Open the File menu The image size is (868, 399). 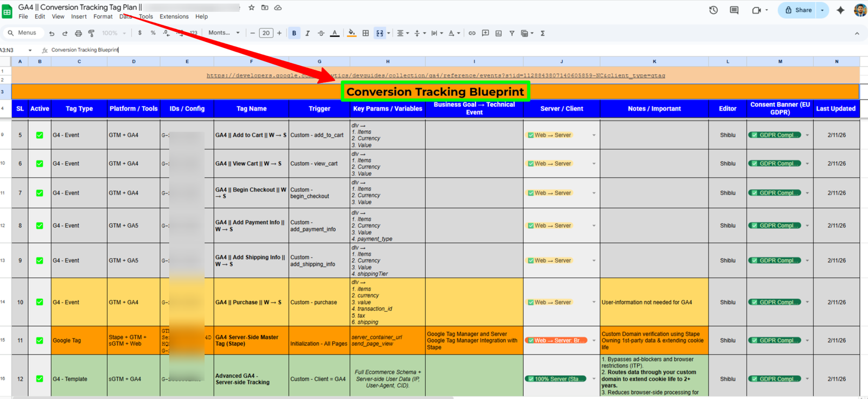coord(23,17)
